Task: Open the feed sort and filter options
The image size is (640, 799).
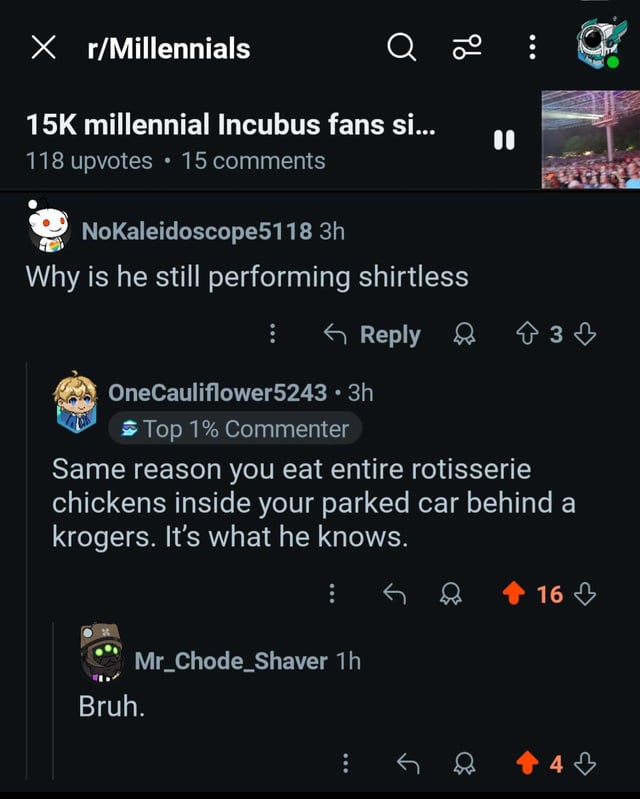Action: [467, 47]
